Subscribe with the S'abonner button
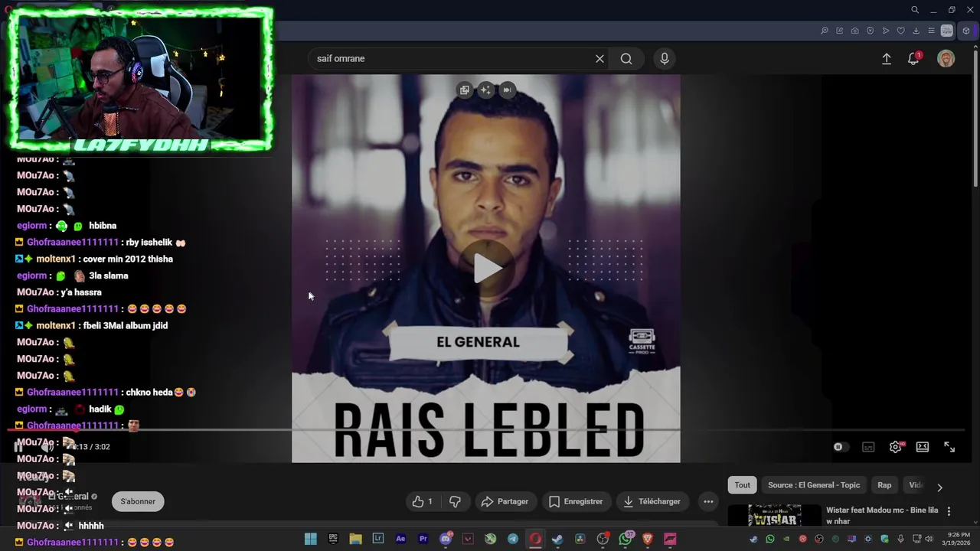Viewport: 980px width, 551px height. (x=138, y=502)
